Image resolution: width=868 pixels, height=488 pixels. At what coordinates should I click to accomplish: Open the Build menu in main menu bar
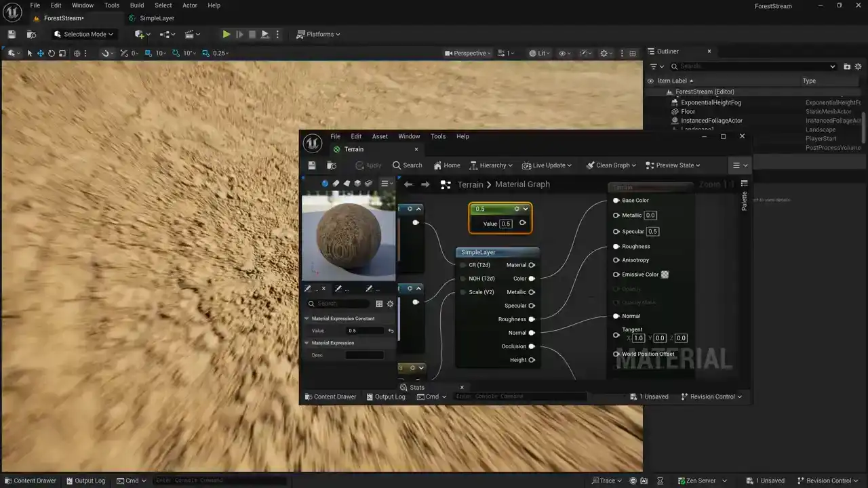click(x=137, y=5)
